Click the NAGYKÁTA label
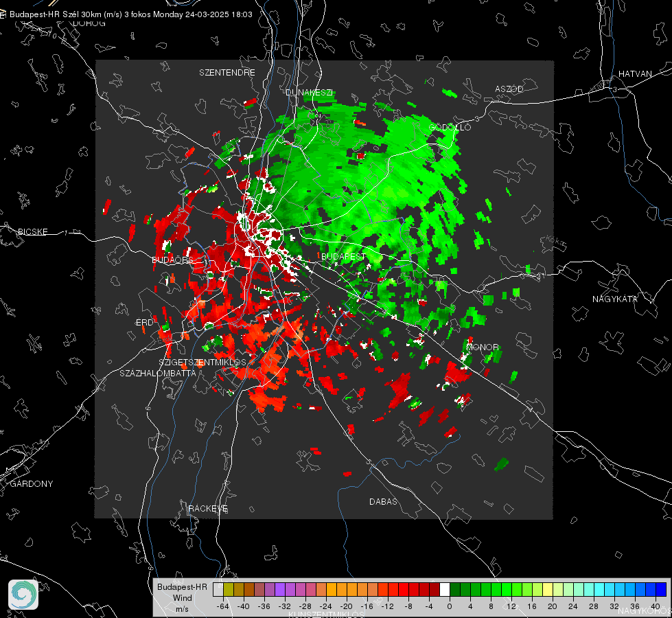 [614, 299]
